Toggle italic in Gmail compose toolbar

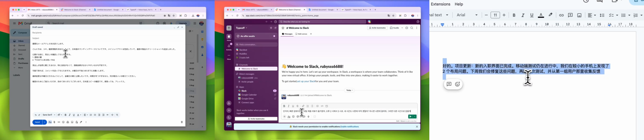point(69,115)
